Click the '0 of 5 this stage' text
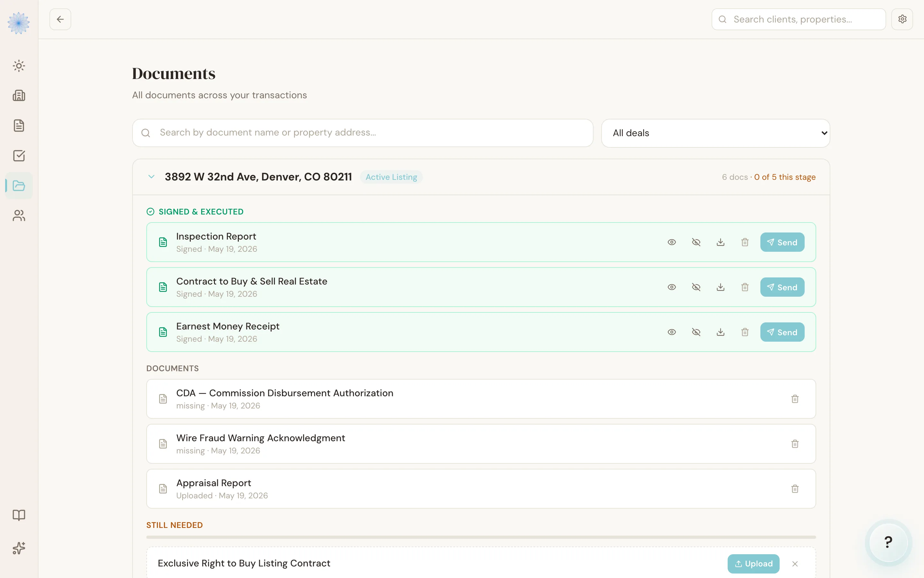The image size is (924, 578). coord(785,177)
